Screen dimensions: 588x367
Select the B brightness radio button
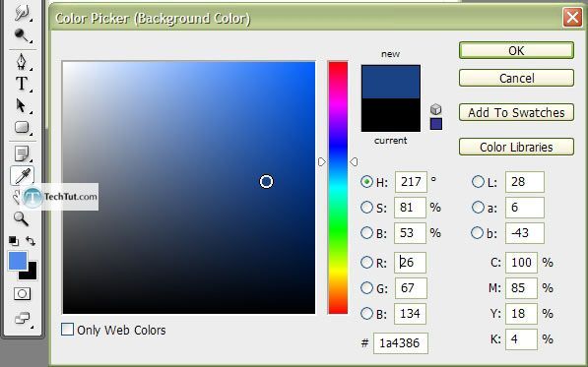click(366, 232)
